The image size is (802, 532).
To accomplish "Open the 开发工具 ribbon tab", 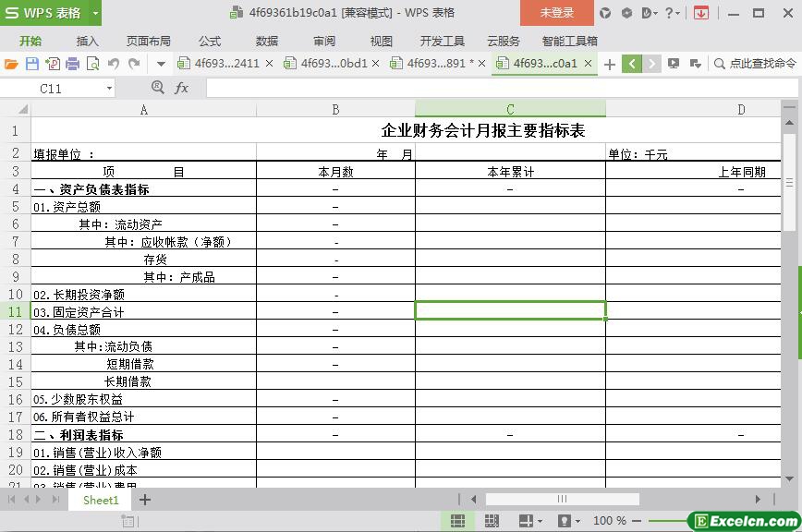I will pos(442,42).
